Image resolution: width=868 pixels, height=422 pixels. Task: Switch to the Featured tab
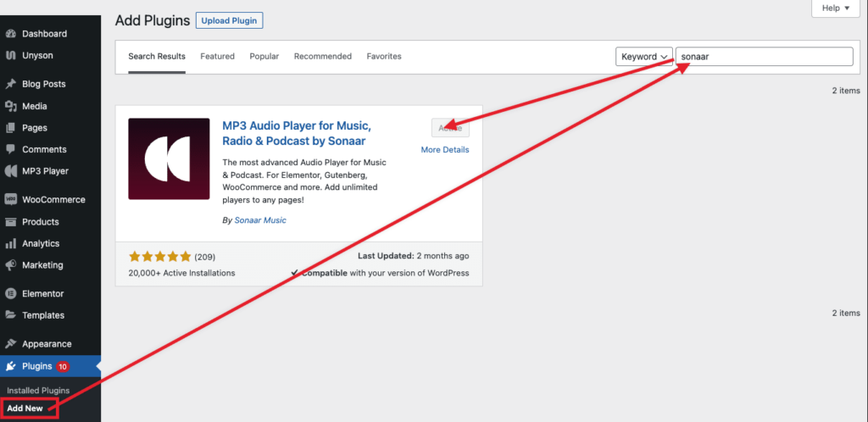pos(218,57)
